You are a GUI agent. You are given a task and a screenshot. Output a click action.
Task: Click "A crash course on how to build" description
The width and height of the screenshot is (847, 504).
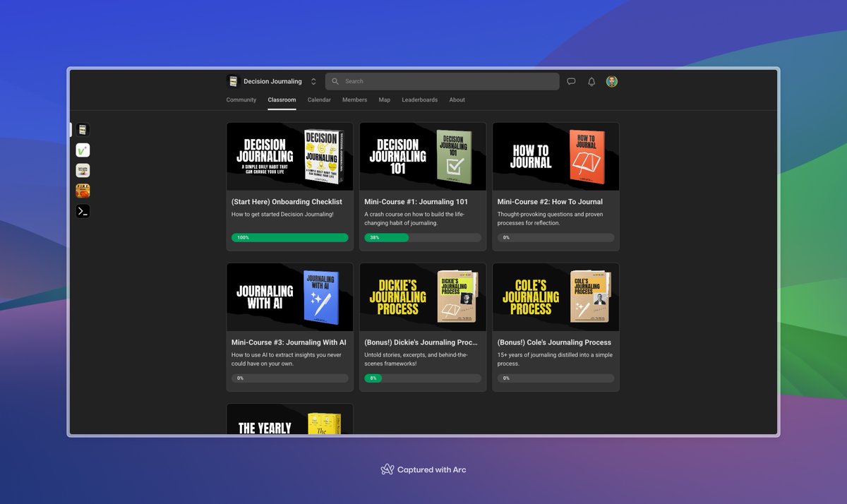[415, 219]
